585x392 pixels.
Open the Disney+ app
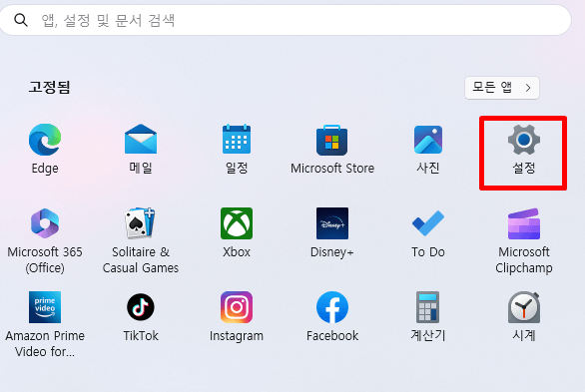[x=332, y=223]
